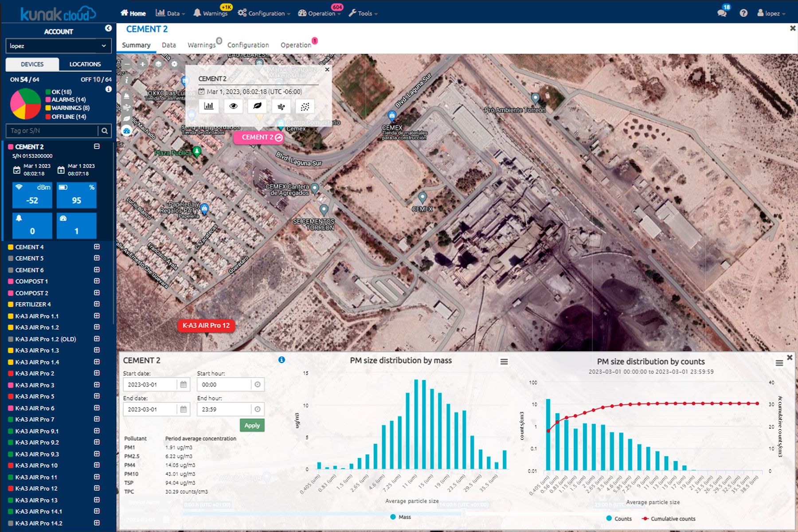Click the eye icon in CEMENT 2 popup
The height and width of the screenshot is (532, 798).
233,106
